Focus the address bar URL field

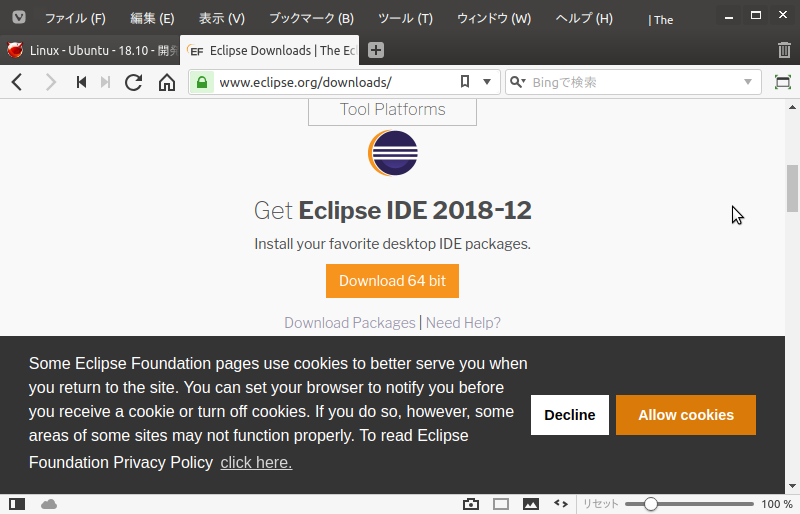point(334,82)
